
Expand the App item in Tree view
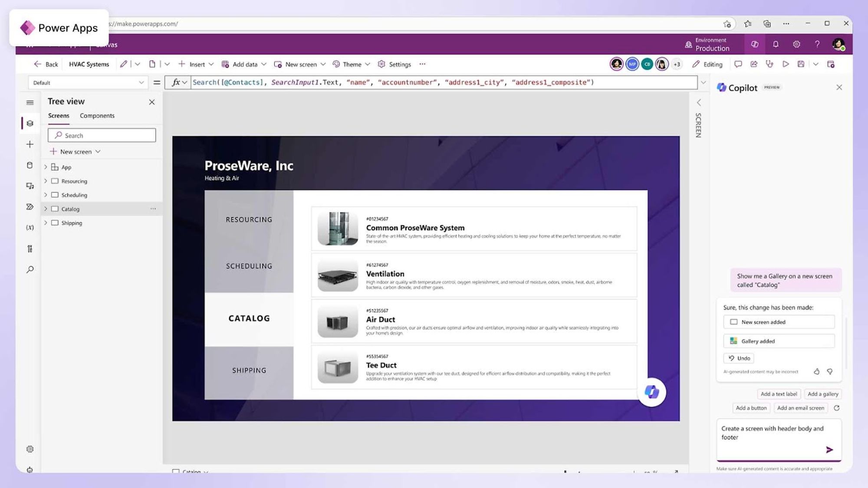pos(46,167)
